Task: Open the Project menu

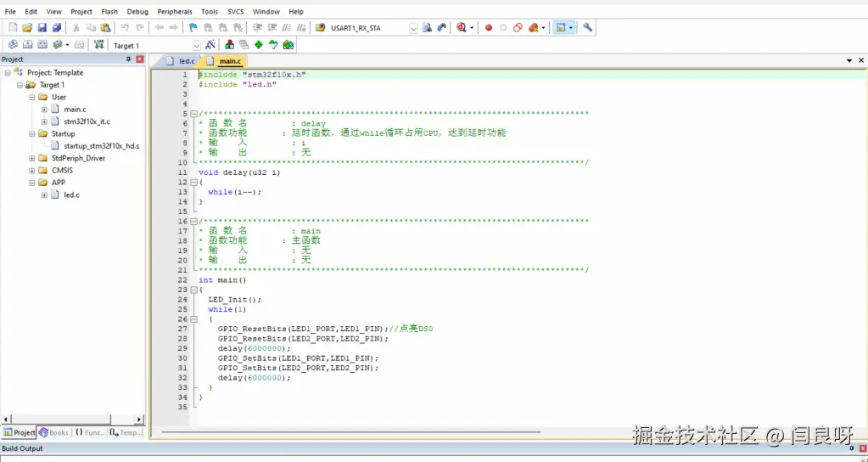Action: tap(81, 11)
